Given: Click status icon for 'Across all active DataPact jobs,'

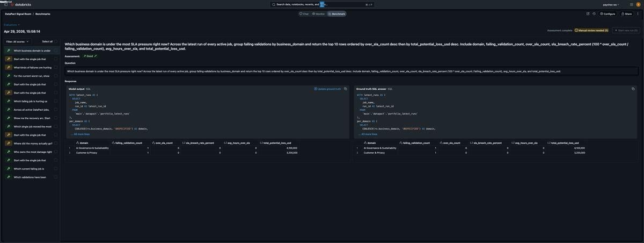Looking at the screenshot, I should 9,110.
